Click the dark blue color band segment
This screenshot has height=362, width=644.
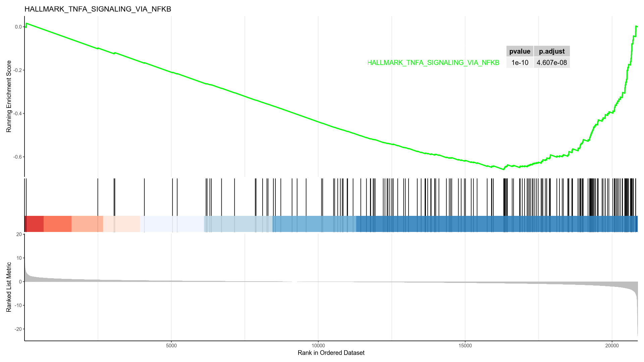tap(496, 224)
